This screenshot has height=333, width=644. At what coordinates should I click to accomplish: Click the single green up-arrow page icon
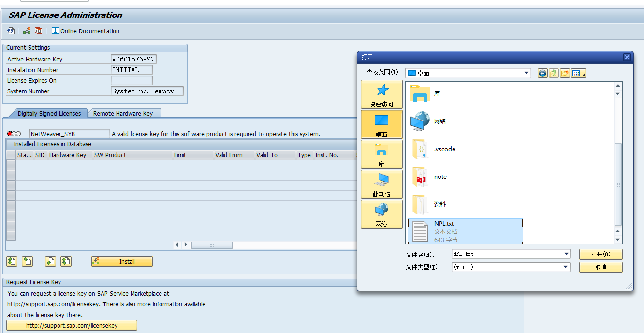tap(28, 261)
